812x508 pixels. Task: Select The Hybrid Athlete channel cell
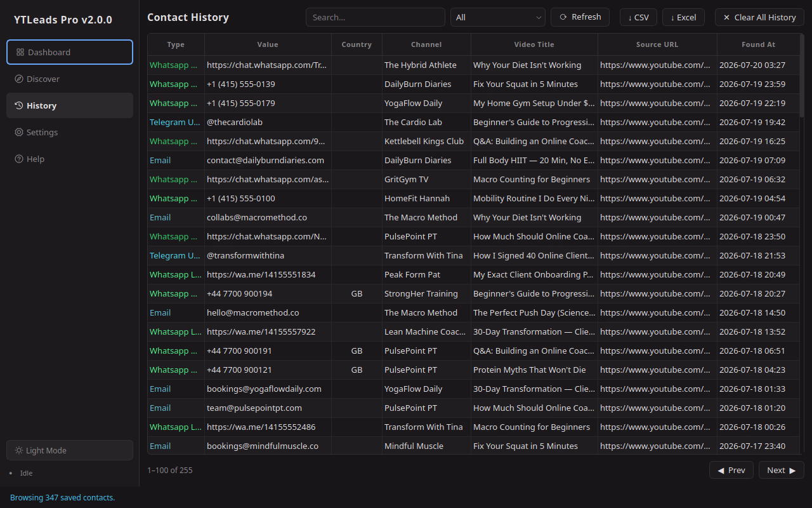pos(426,65)
